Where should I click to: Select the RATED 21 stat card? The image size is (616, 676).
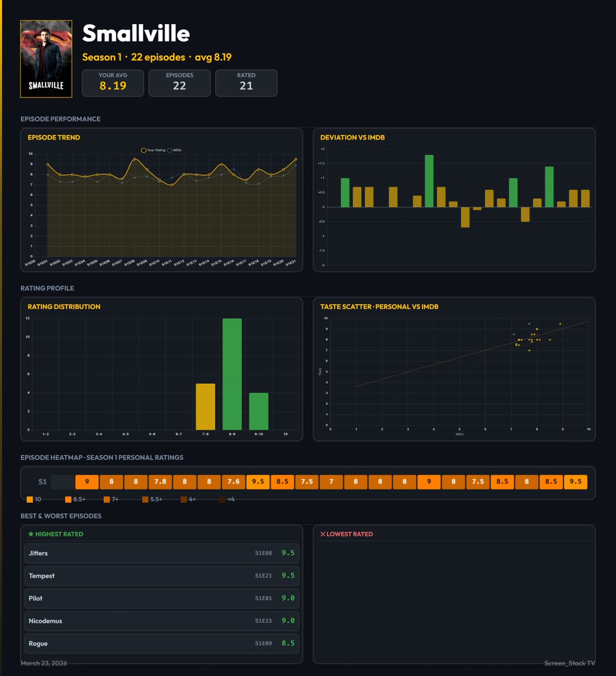[x=246, y=83]
